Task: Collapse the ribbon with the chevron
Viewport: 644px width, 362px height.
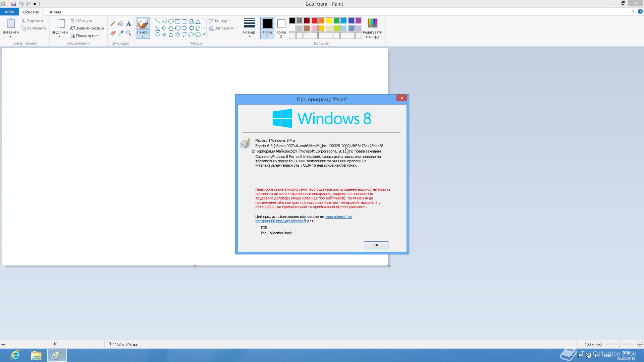Action: tap(633, 11)
